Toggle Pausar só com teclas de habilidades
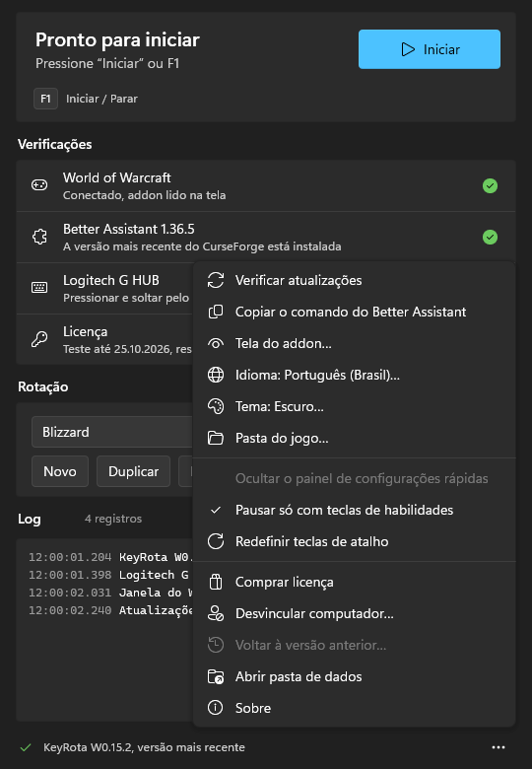Viewport: 532px width, 769px height. point(355,510)
